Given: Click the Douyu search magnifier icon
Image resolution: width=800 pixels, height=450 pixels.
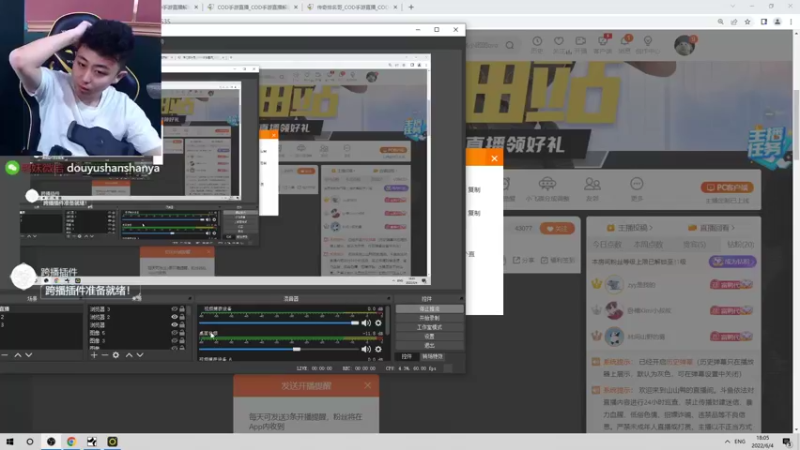Looking at the screenshot, I should pyautogui.click(x=510, y=45).
